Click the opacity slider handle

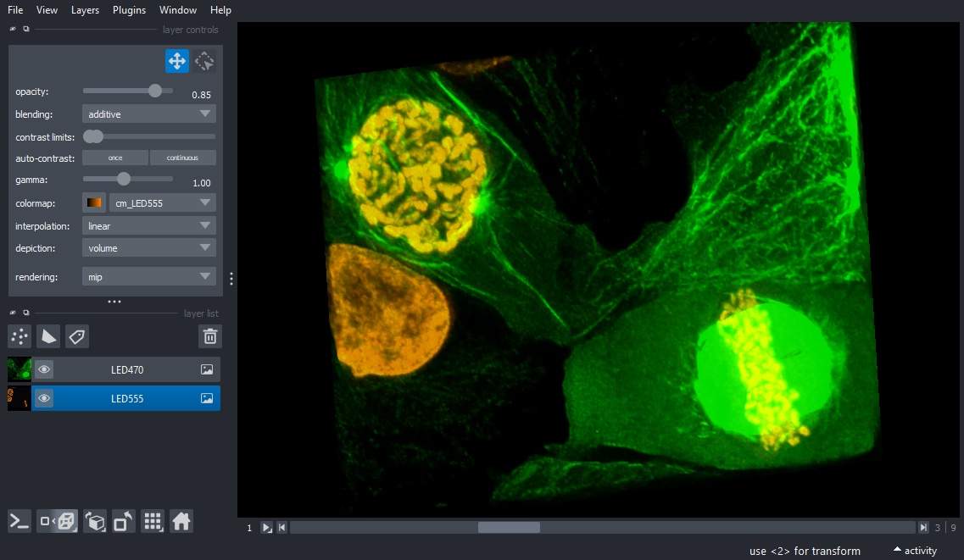click(x=155, y=91)
